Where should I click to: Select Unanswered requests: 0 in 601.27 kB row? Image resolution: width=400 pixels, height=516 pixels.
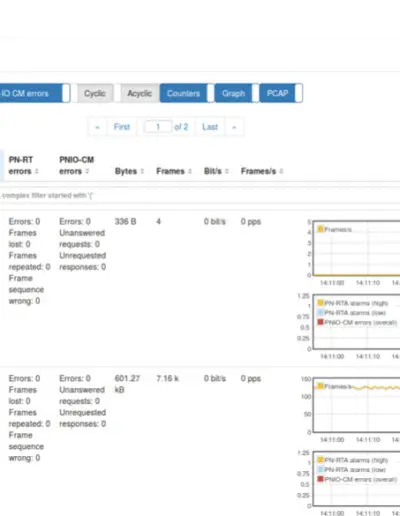[x=82, y=395]
